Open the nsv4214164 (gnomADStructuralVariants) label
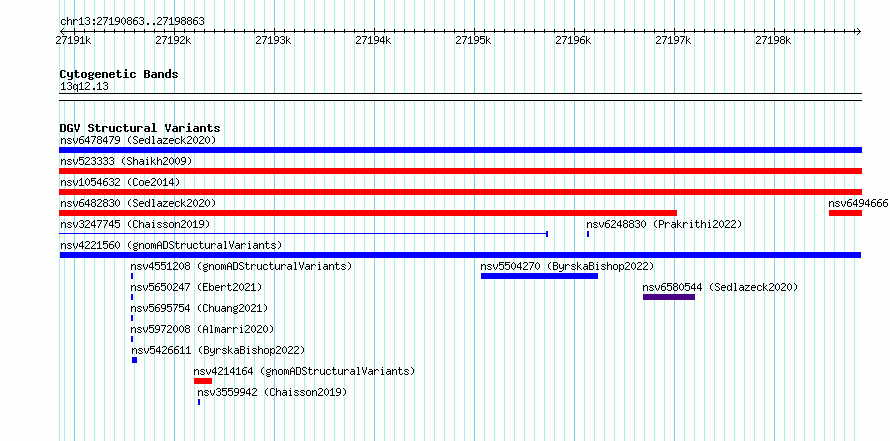890x441 pixels. click(x=304, y=371)
